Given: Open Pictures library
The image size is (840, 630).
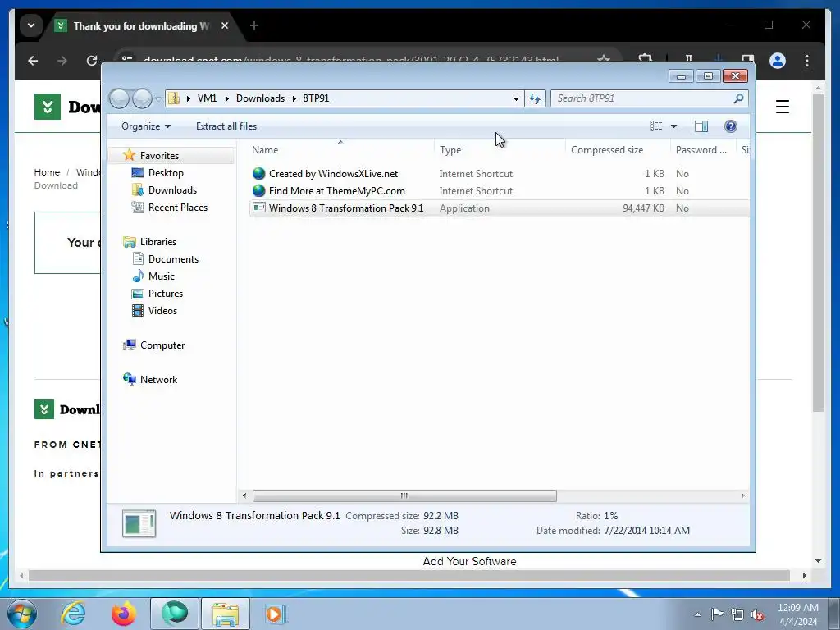Looking at the screenshot, I should click(x=166, y=294).
